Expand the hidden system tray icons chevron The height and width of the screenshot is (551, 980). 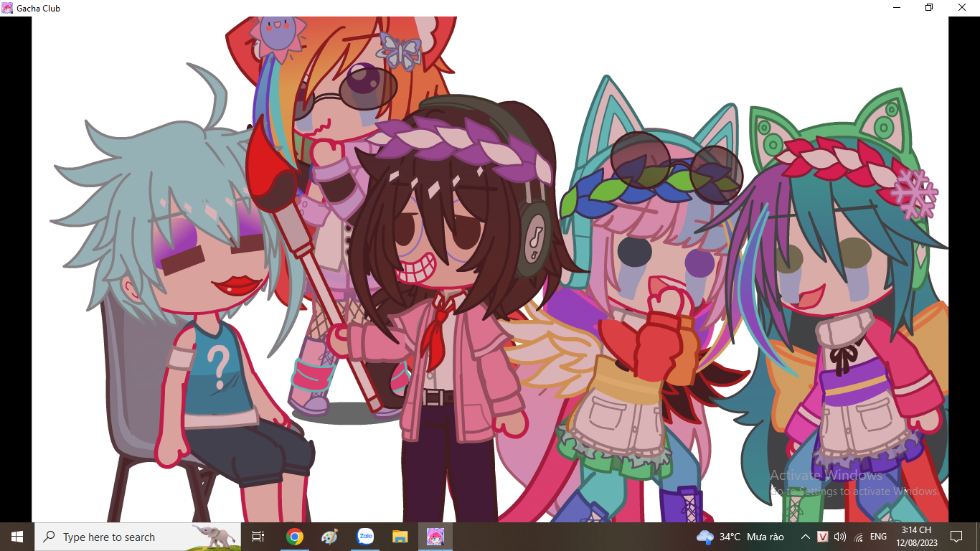click(x=805, y=537)
